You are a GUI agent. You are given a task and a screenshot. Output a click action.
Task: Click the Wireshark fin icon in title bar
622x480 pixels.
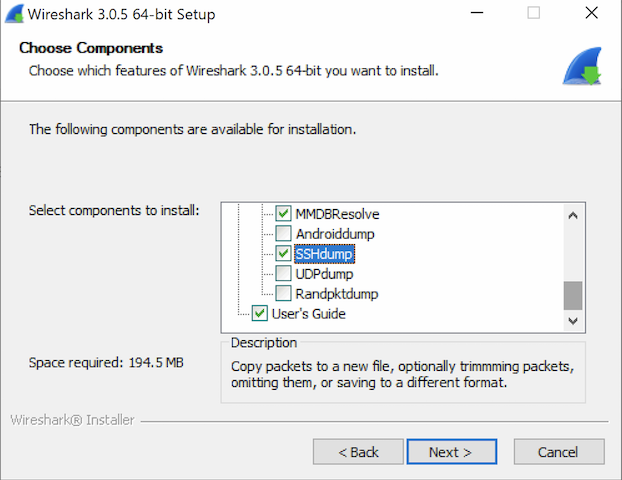[x=14, y=14]
